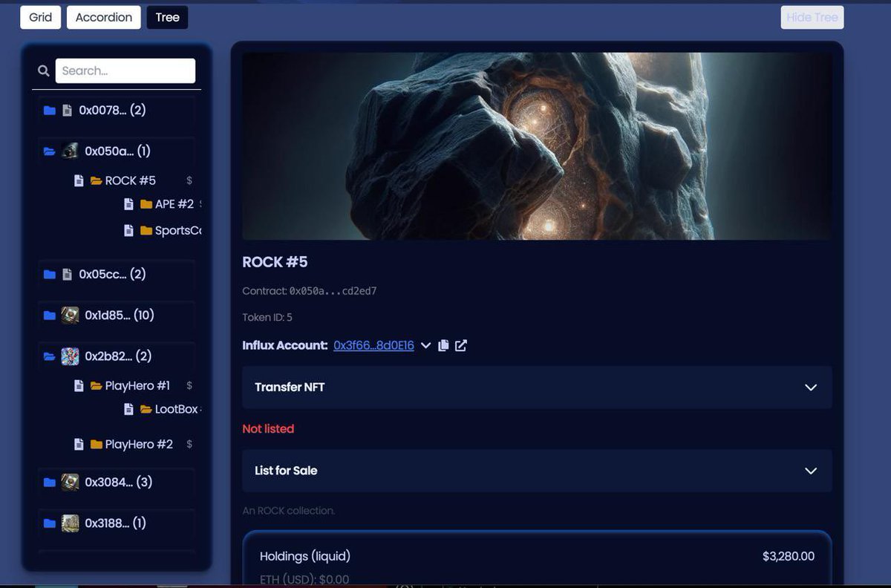Expand the 0x3188… (1) collection

(117, 523)
